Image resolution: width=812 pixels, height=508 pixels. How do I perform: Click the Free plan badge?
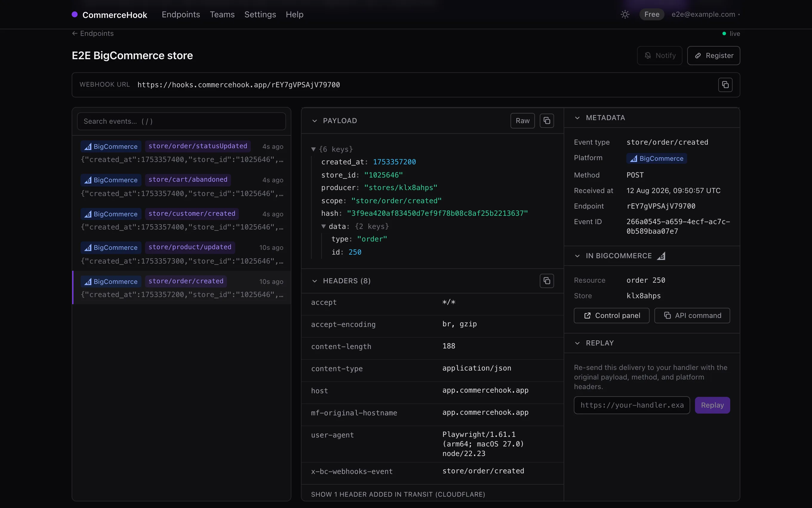(x=652, y=14)
